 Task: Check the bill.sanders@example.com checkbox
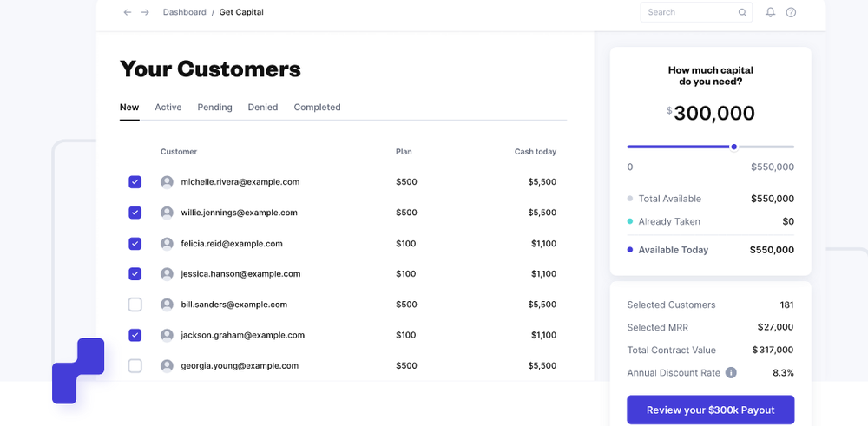(135, 305)
